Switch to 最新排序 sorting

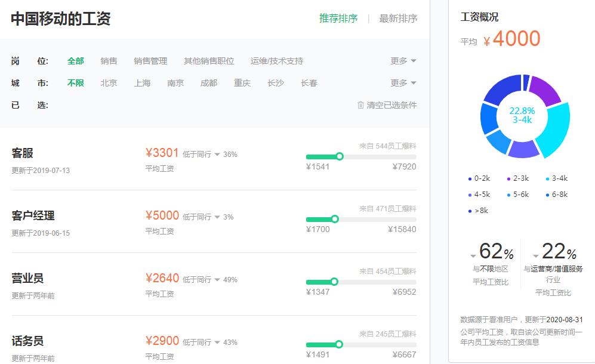pos(398,18)
